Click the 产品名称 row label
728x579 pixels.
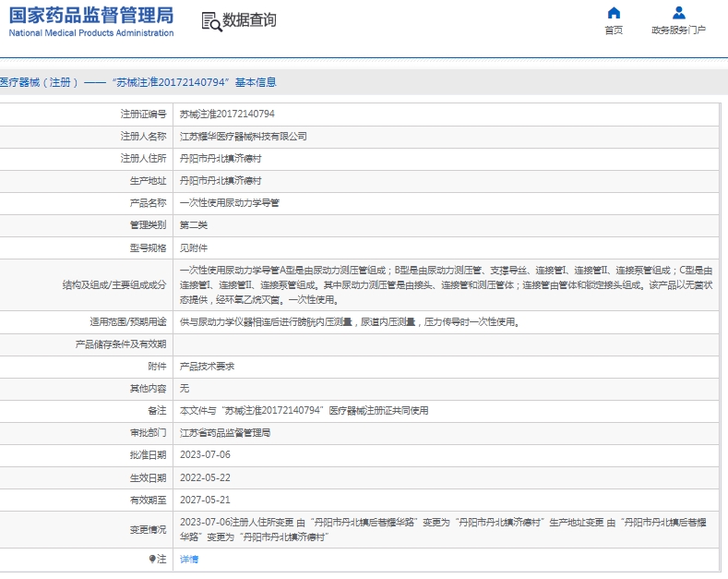tap(149, 203)
